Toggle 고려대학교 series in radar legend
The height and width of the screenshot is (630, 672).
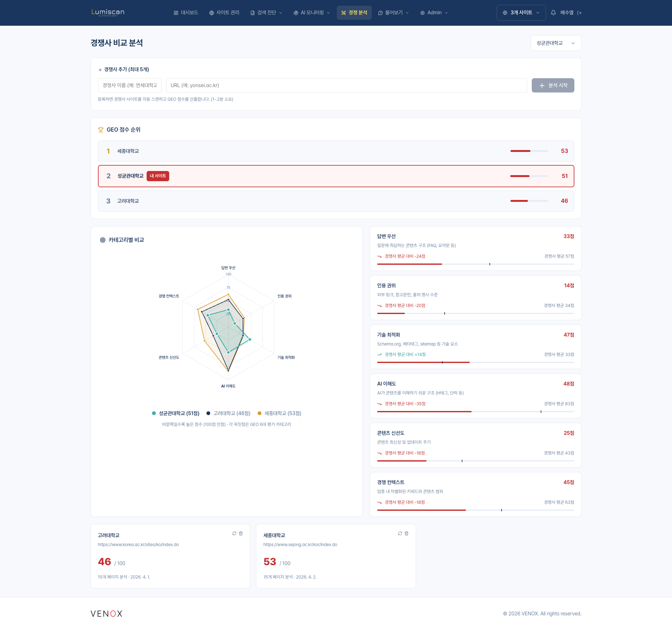pyautogui.click(x=229, y=413)
